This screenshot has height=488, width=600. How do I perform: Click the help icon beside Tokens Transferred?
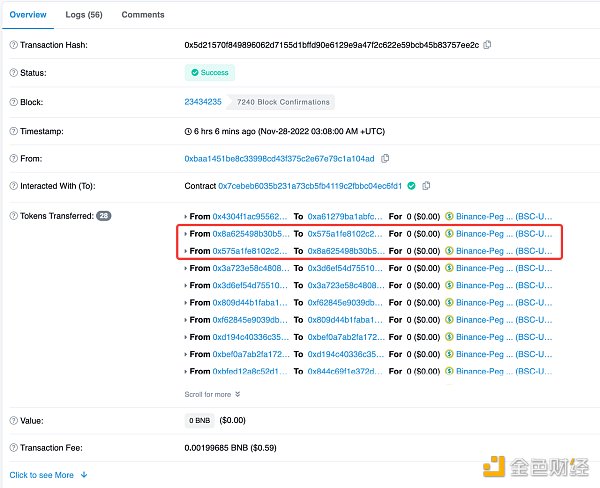pos(13,216)
